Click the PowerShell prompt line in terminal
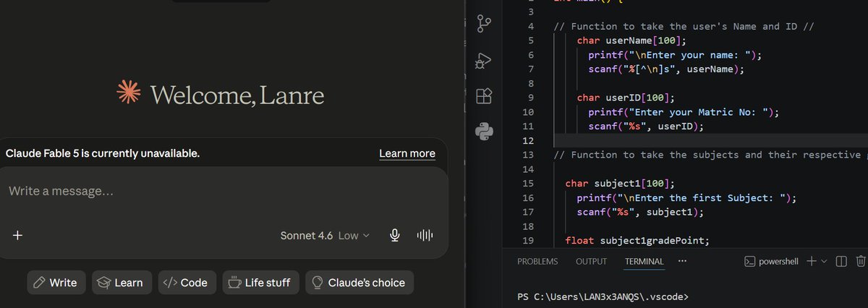The image size is (868, 308). coord(603,296)
